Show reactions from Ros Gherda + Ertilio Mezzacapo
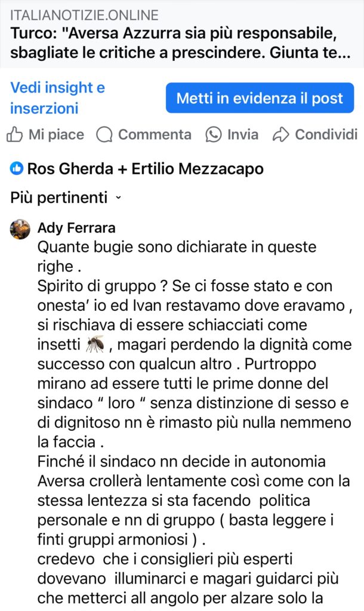Screen dimensions: 364x611 click(145, 169)
